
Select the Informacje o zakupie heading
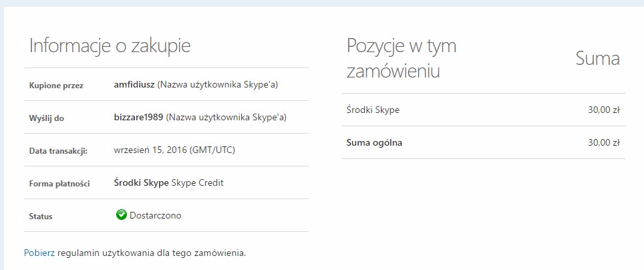click(110, 46)
